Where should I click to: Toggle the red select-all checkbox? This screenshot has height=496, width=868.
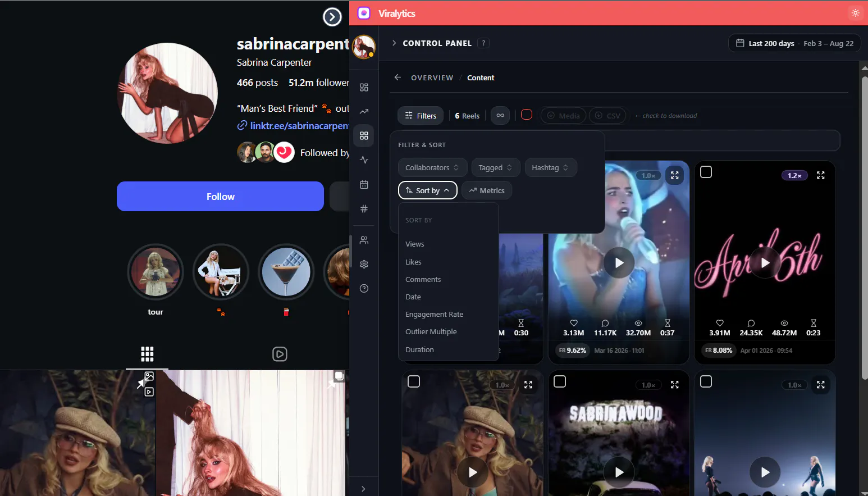(x=527, y=115)
